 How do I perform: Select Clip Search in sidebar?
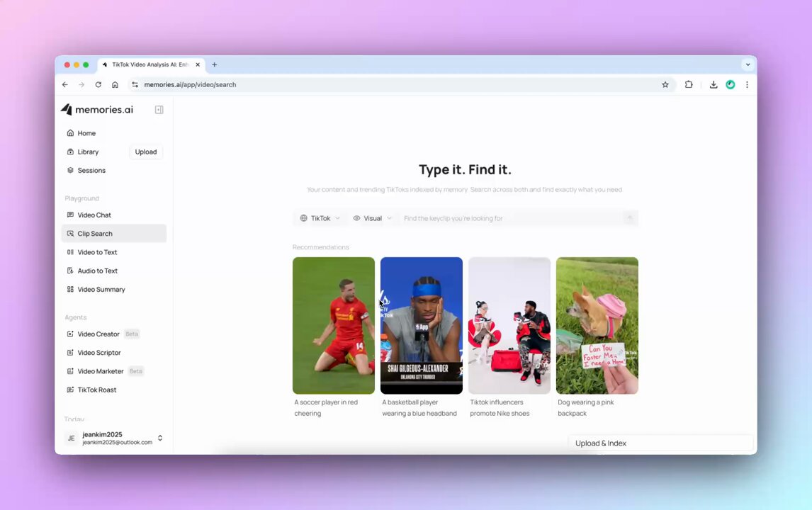pos(114,234)
